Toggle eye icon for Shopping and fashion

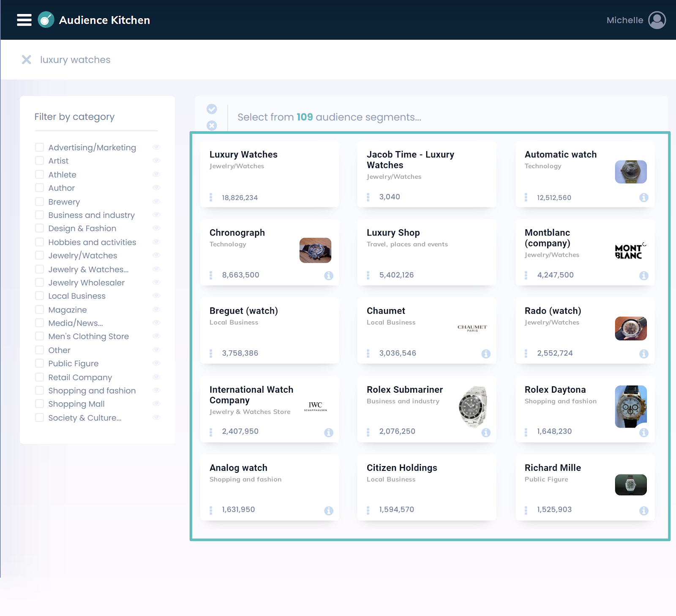click(x=156, y=390)
